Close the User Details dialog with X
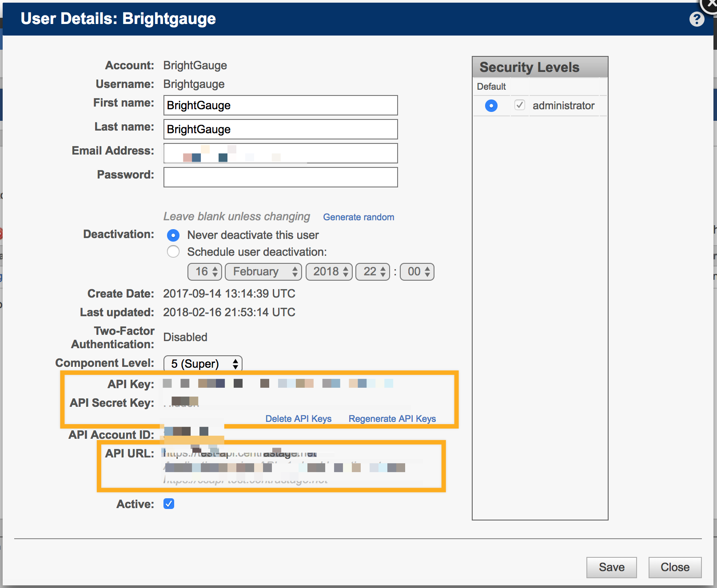The image size is (717, 588). click(x=711, y=4)
